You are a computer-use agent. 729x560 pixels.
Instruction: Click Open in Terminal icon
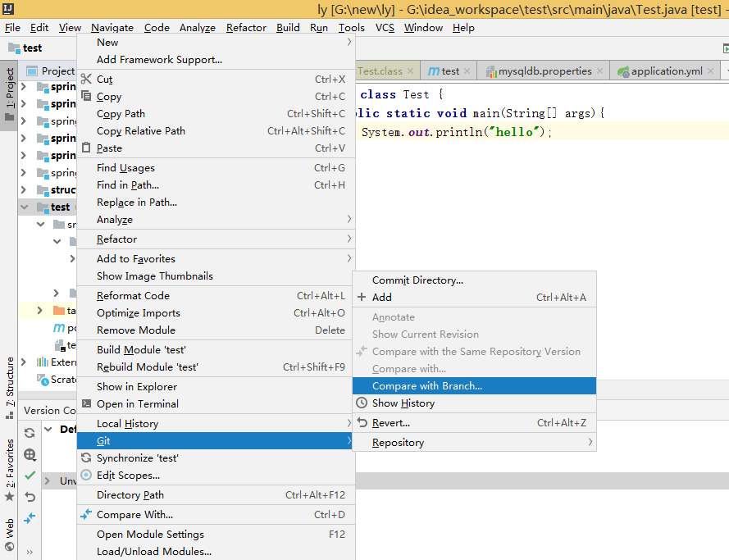(x=86, y=403)
